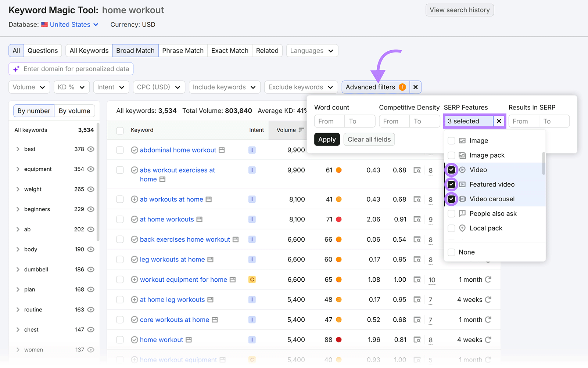The image size is (588, 368).
Task: Click the SERP snapshot icon beside abdominal home workout
Action: pos(222,150)
